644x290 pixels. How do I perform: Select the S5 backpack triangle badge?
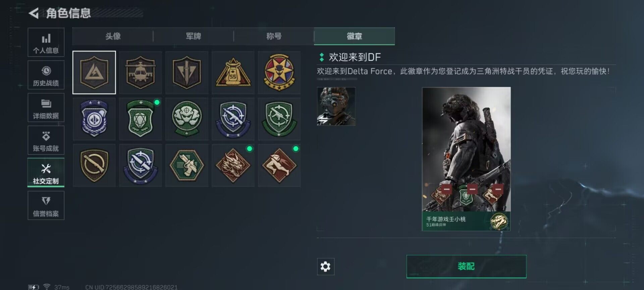click(233, 72)
